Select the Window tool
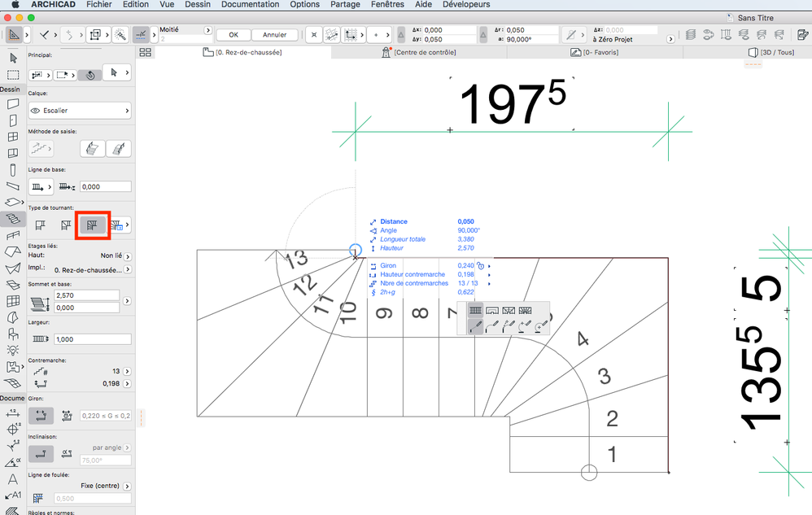This screenshot has height=515, width=812. [13, 137]
